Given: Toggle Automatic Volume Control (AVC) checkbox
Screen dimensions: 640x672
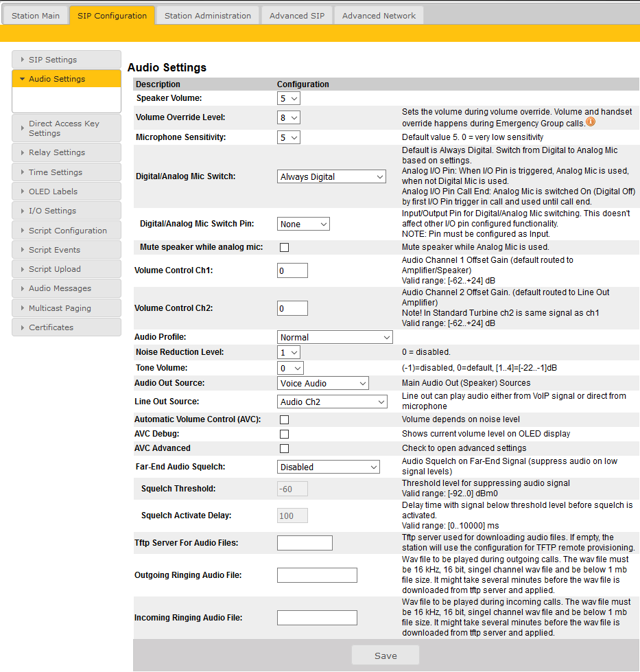Looking at the screenshot, I should (x=284, y=419).
